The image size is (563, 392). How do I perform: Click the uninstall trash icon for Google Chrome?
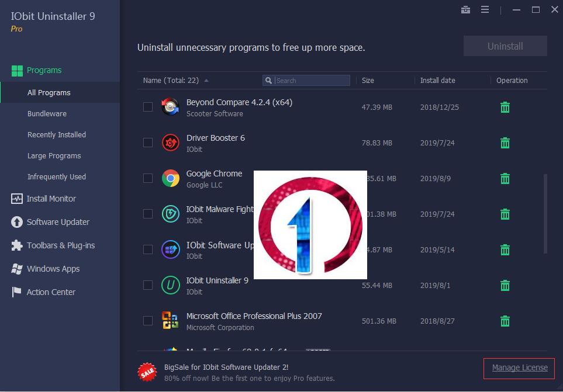pyautogui.click(x=505, y=178)
